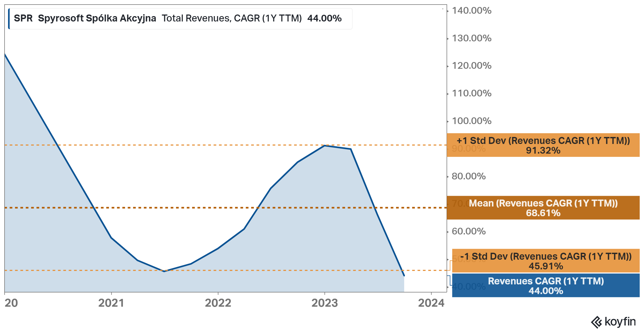The width and height of the screenshot is (644, 333).
Task: Select the +1 Std Dev 91.32% label
Action: tap(543, 145)
